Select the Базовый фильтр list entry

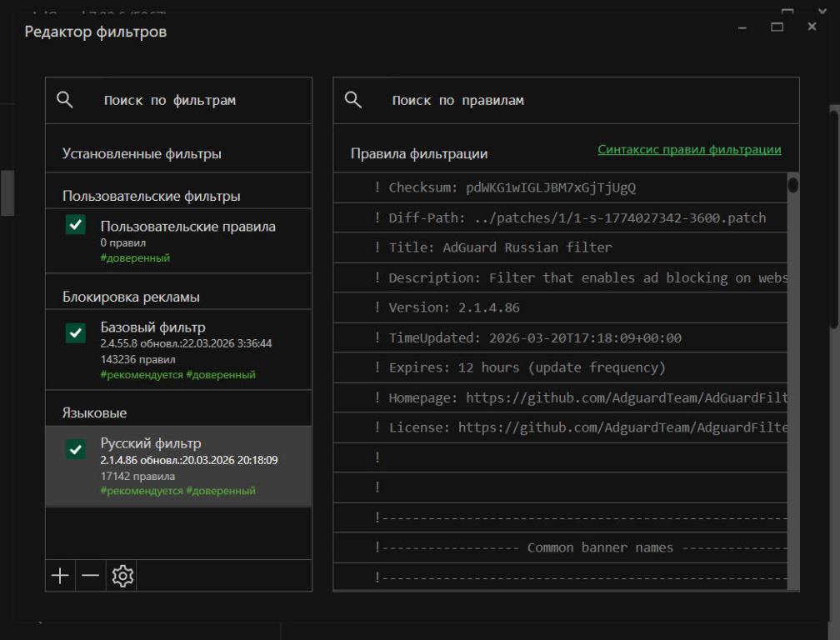click(192, 350)
